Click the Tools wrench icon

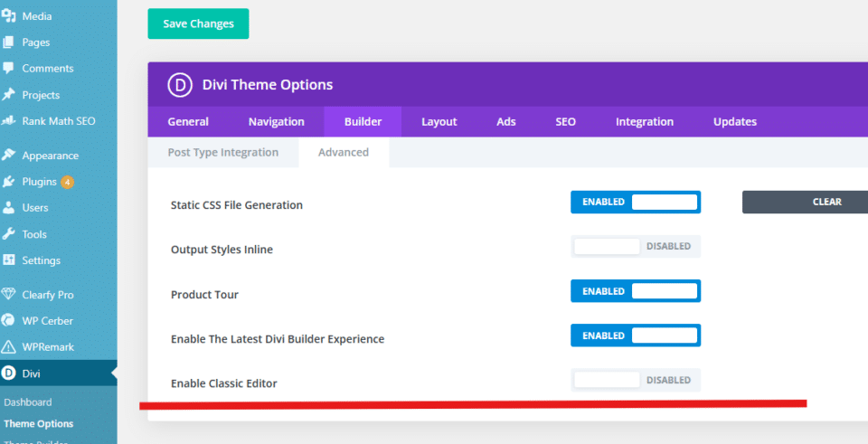8,234
